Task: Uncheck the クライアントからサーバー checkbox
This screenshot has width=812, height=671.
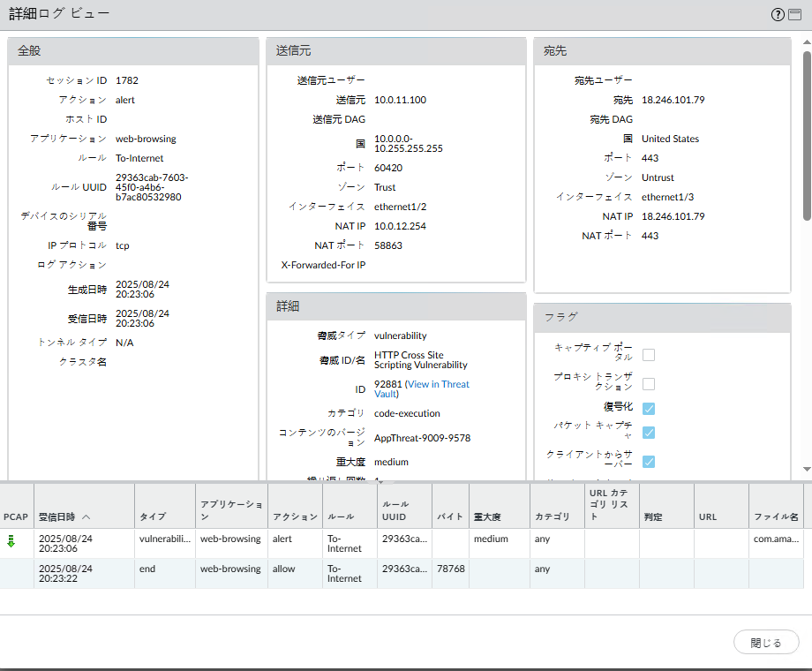Action: click(x=649, y=461)
